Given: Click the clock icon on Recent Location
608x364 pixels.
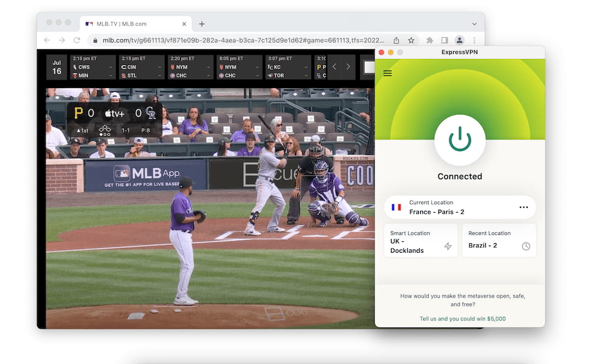Looking at the screenshot, I should point(526,246).
